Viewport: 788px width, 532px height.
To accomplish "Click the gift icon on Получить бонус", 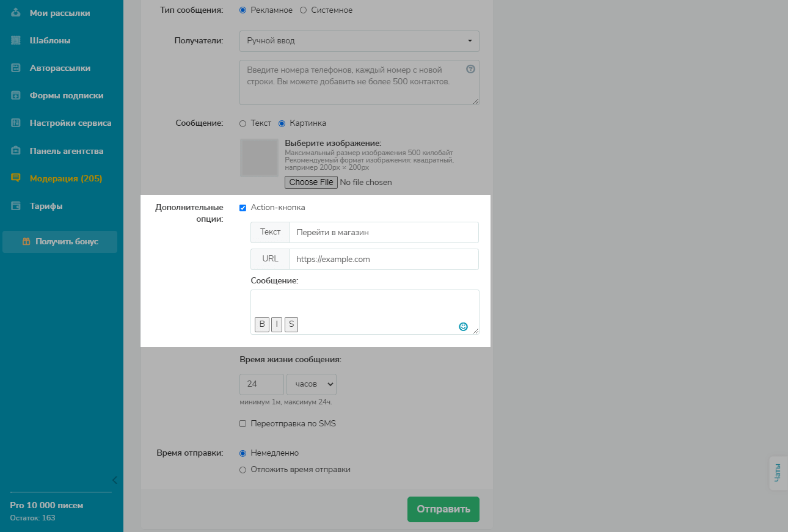I will coord(26,241).
